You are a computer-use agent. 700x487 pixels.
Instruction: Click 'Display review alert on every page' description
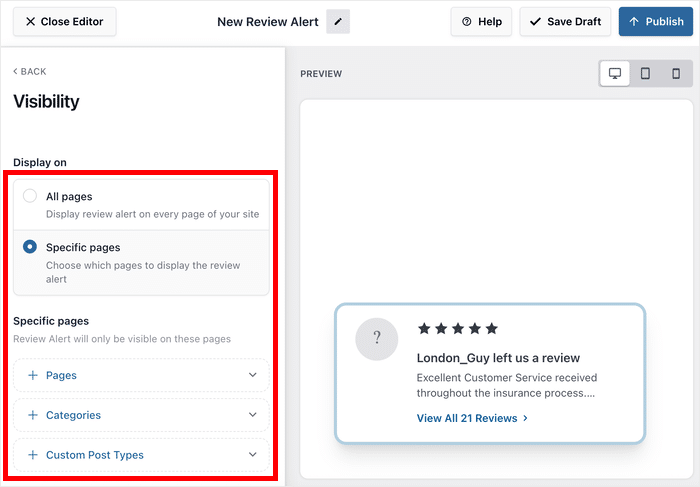[x=152, y=214]
